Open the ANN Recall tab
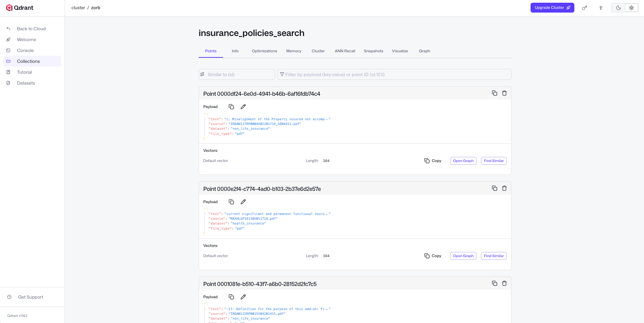Viewport: 644px width, 323px height. (x=345, y=51)
